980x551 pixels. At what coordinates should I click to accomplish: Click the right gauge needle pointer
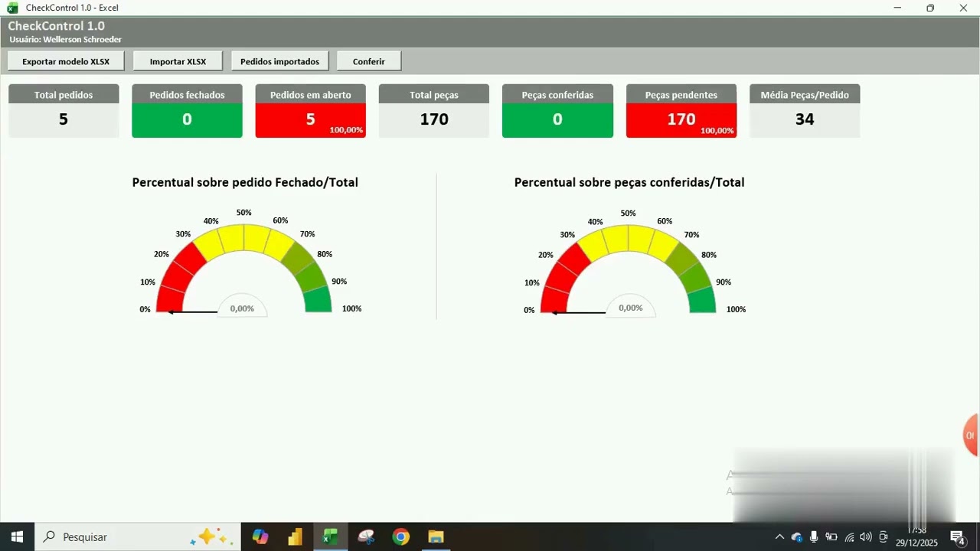click(578, 312)
